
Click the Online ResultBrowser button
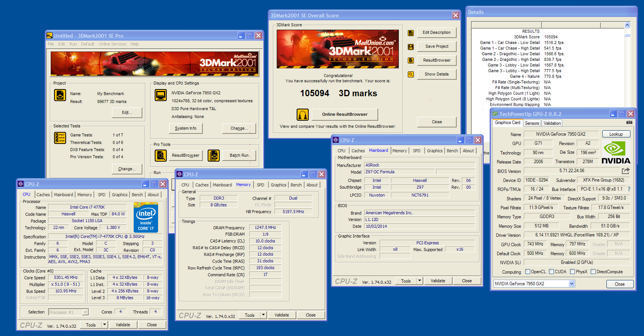(345, 114)
